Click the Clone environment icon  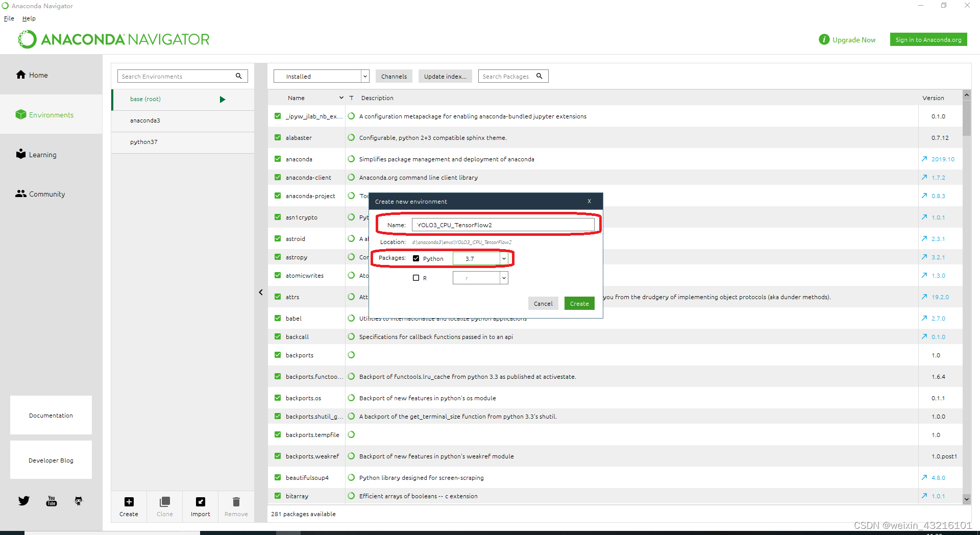coord(165,502)
